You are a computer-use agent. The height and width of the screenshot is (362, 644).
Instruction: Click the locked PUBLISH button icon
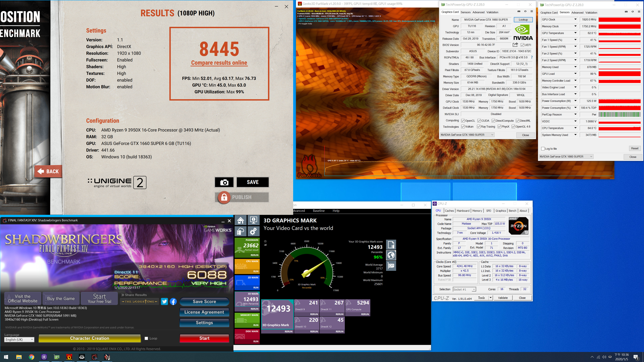pos(224,197)
